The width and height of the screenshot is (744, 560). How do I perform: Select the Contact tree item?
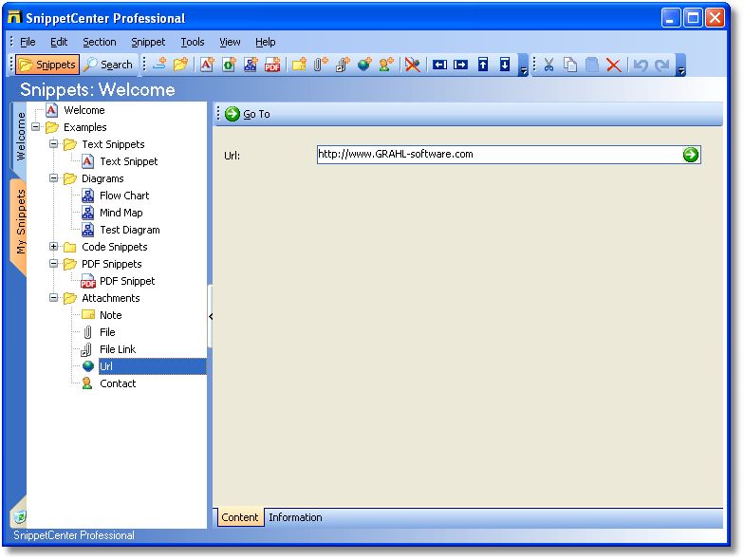pos(118,383)
